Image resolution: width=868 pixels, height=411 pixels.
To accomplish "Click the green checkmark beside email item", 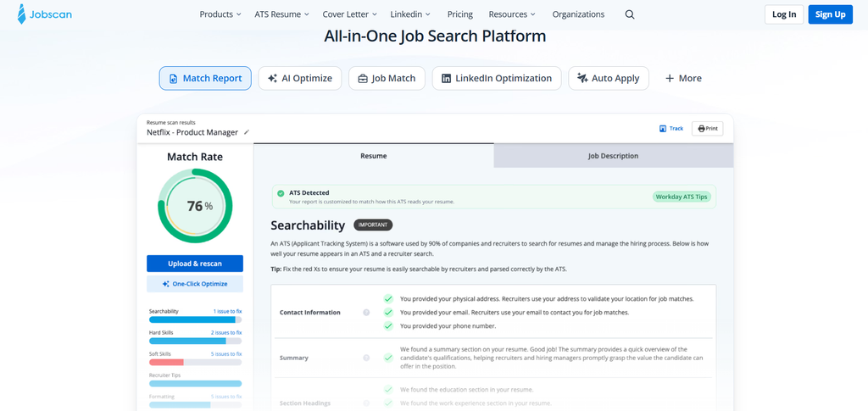I will 388,313.
